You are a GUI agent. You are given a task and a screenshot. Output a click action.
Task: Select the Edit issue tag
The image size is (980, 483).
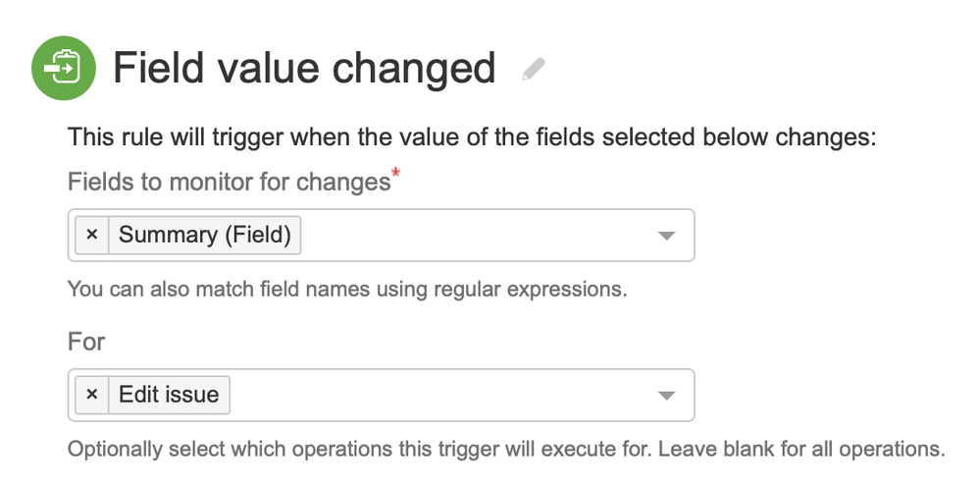tap(169, 395)
